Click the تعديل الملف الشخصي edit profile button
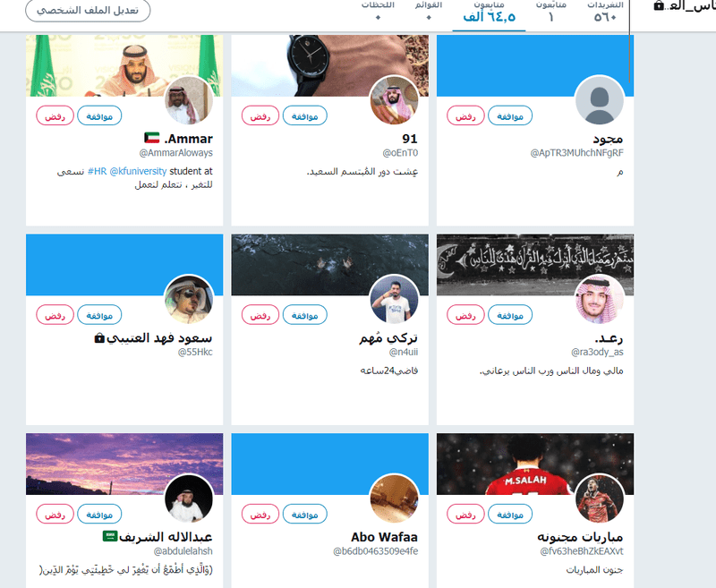This screenshot has height=588, width=716. (x=88, y=10)
